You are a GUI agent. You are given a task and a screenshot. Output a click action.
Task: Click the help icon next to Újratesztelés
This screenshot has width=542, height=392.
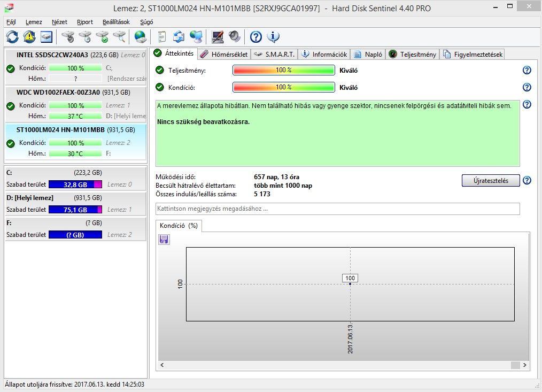pyautogui.click(x=527, y=180)
